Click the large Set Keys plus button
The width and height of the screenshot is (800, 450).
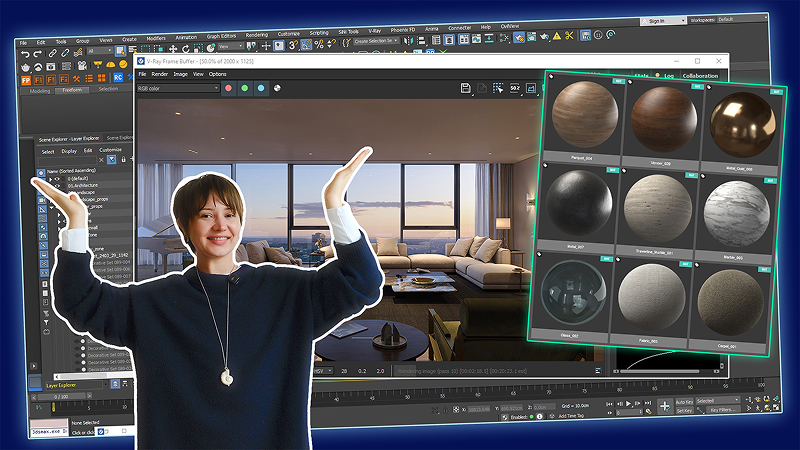point(664,406)
